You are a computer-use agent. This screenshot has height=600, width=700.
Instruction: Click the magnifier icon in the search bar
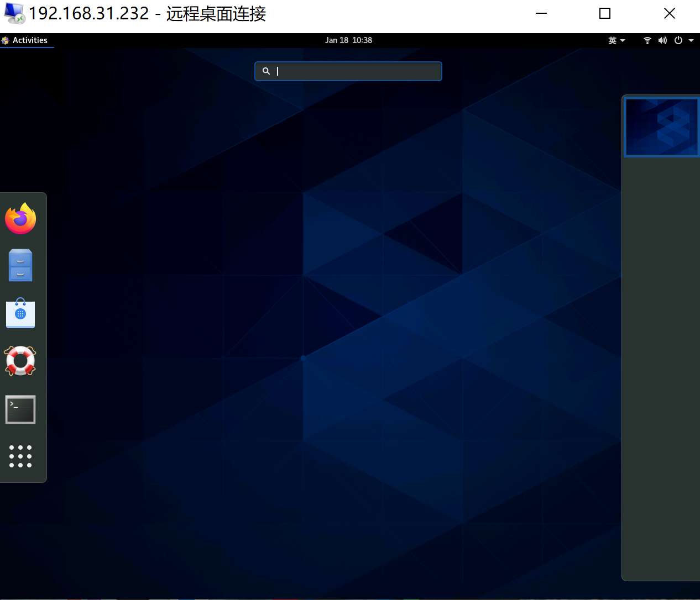(x=266, y=71)
